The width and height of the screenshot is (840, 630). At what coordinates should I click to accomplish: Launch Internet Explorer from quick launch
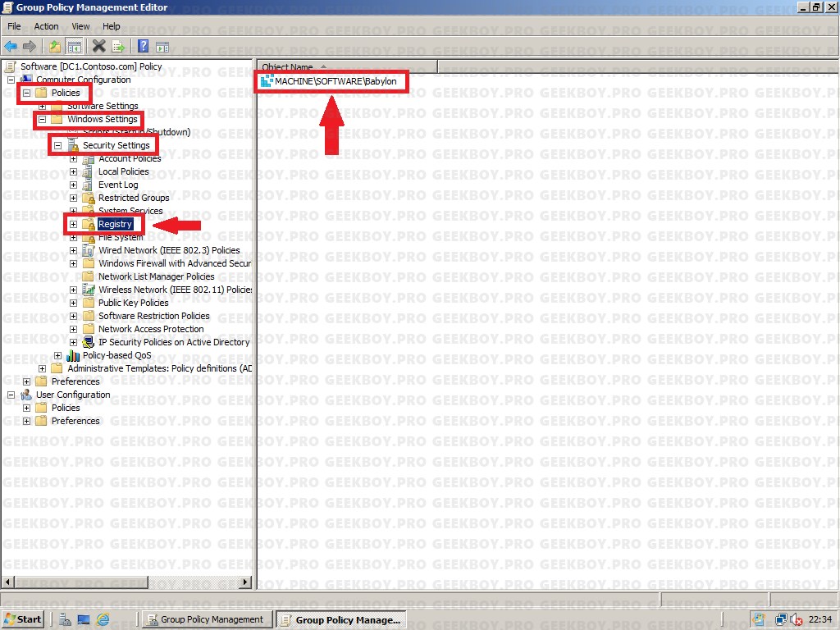[x=103, y=620]
